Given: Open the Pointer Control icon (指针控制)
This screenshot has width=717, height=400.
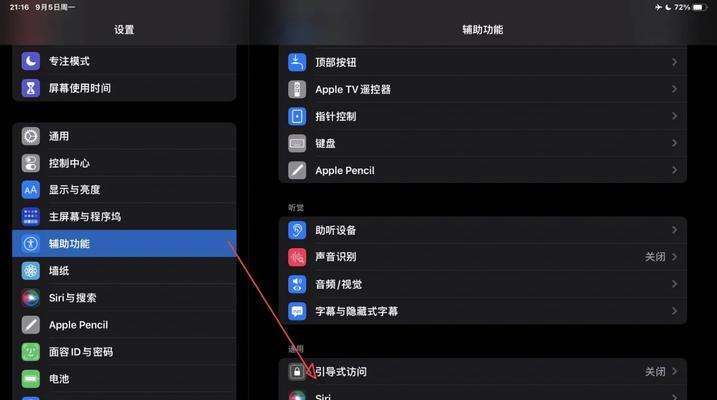Looking at the screenshot, I should (x=297, y=116).
